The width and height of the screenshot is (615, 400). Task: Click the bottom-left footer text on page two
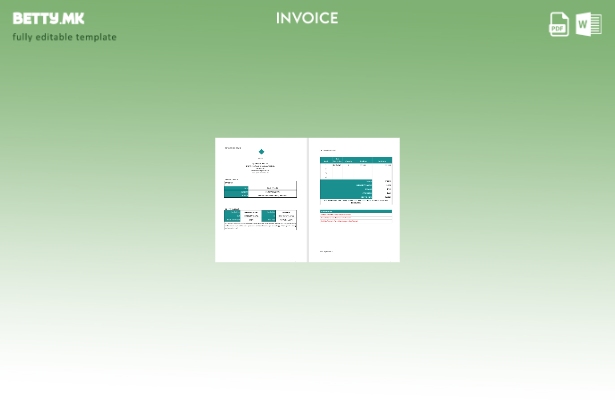[326, 251]
